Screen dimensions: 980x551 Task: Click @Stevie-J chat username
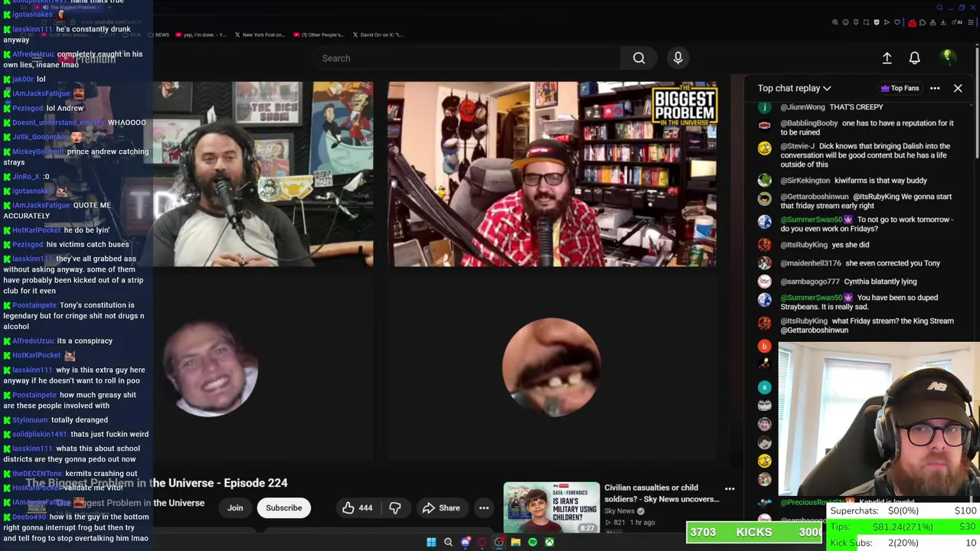[x=798, y=146]
